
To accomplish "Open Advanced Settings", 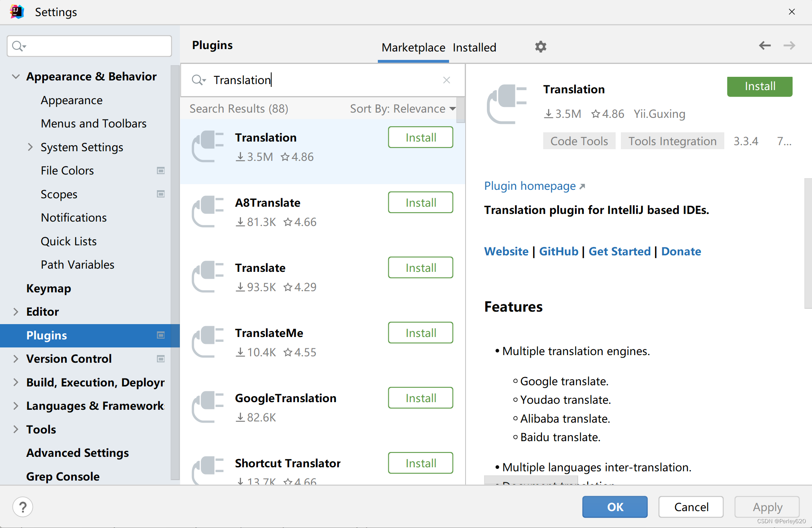I will (x=77, y=453).
